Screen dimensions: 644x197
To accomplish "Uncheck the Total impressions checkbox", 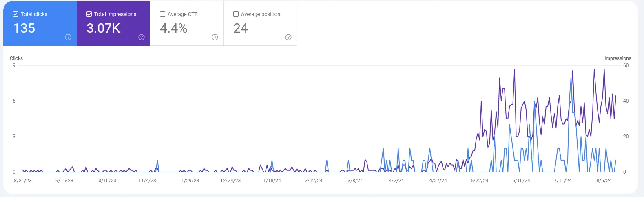I will [89, 14].
